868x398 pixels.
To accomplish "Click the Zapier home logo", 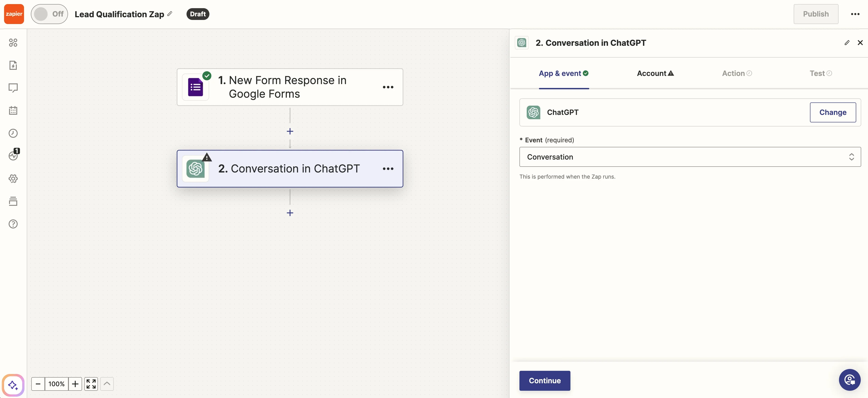I will 14,14.
